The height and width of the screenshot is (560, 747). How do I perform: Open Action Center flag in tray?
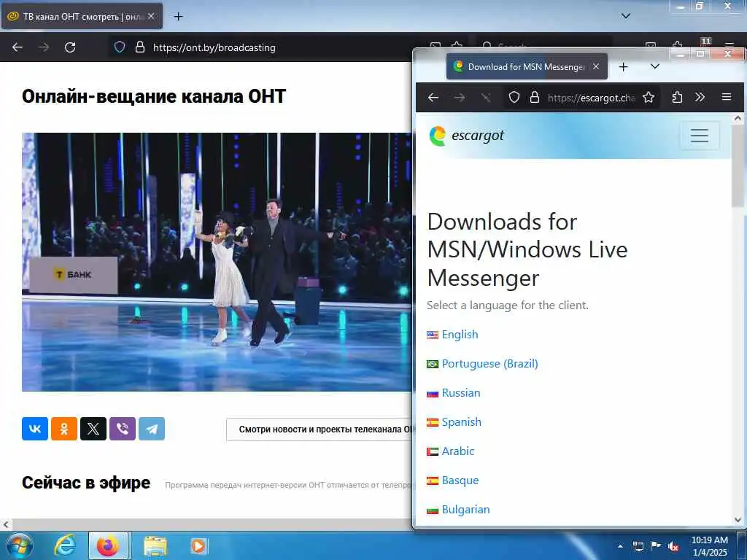coord(656,546)
